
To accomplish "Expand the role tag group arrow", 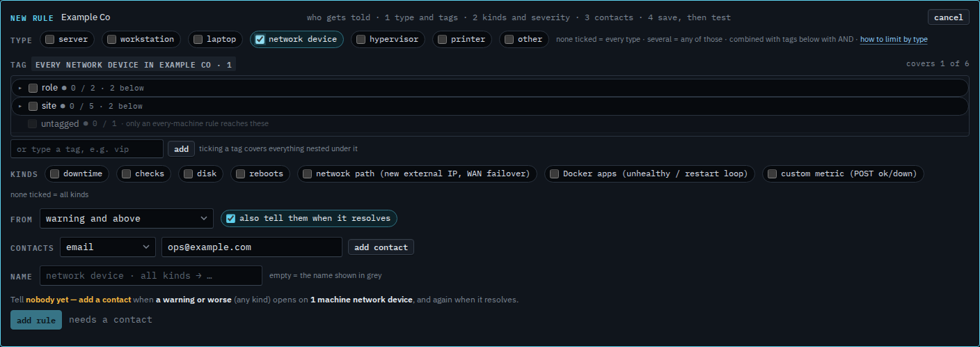I will coord(20,88).
